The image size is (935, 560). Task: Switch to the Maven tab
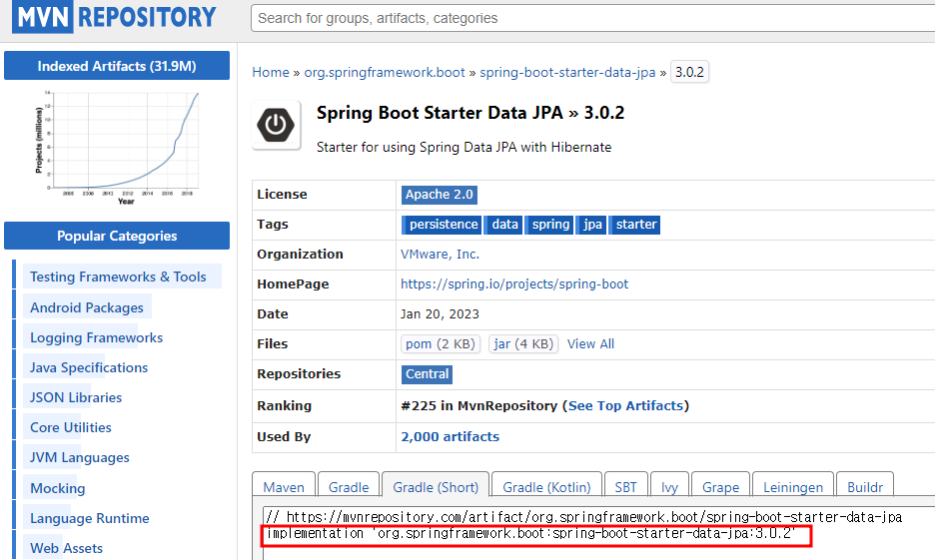[284, 487]
